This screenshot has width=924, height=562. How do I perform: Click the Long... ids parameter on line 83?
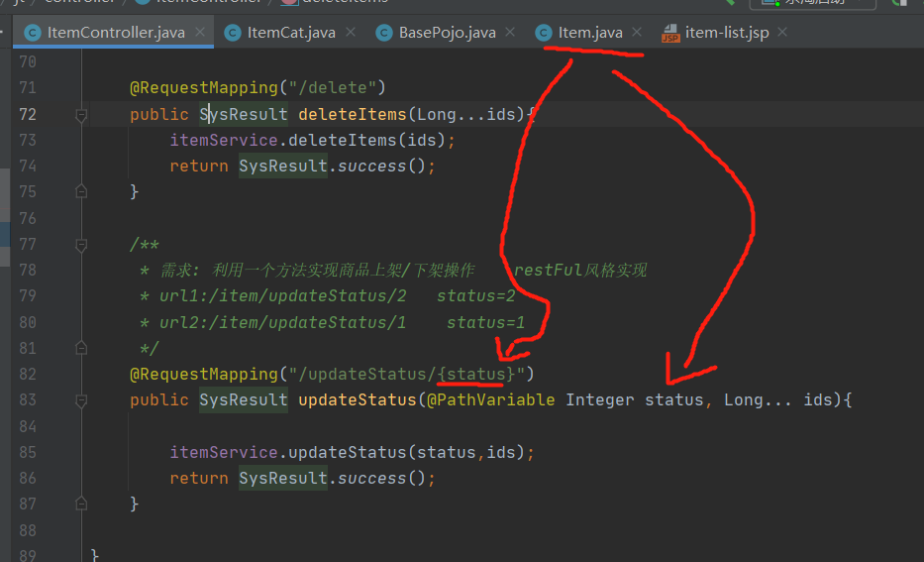[x=777, y=399]
